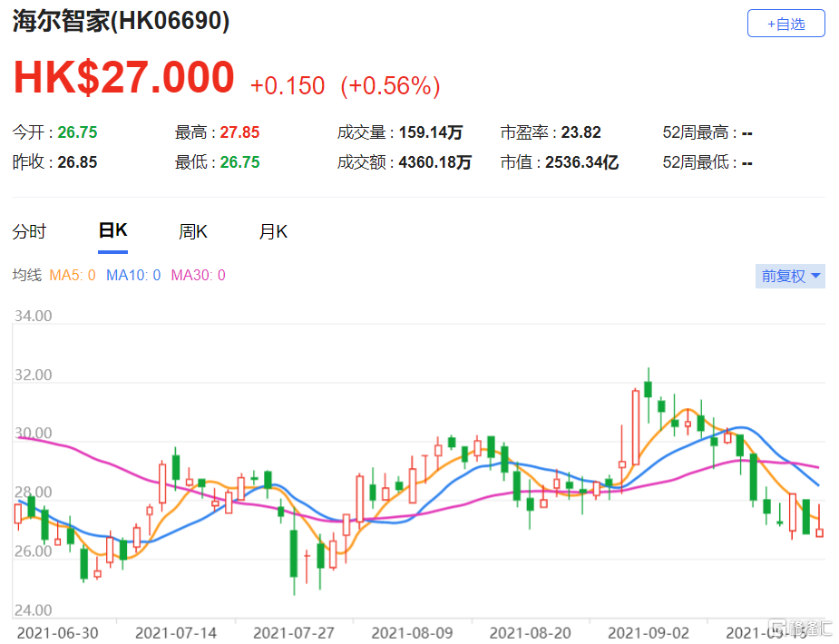The image size is (839, 644).
Task: Toggle the orange MA5 indicator label
Action: [72, 276]
